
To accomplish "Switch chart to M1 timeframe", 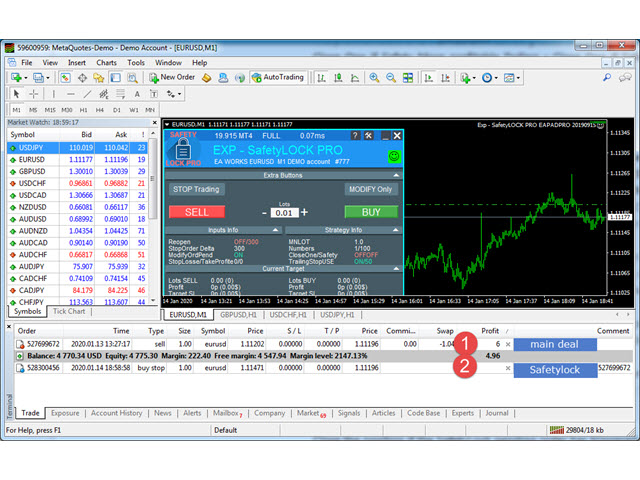I will (x=16, y=110).
